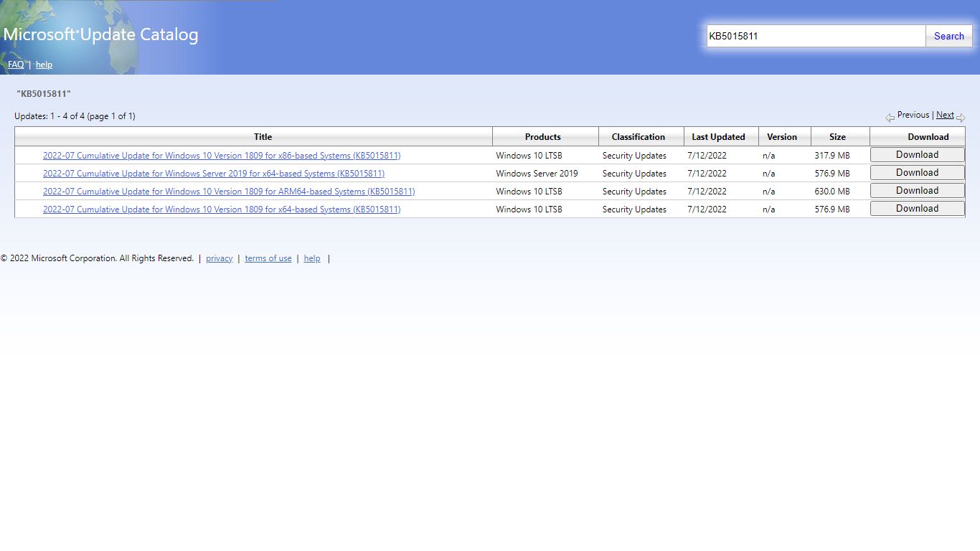Sort results by Title column

click(263, 137)
